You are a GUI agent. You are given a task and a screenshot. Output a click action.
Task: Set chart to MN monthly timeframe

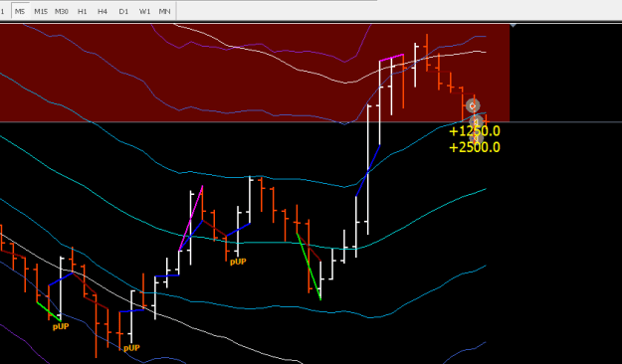pos(164,12)
